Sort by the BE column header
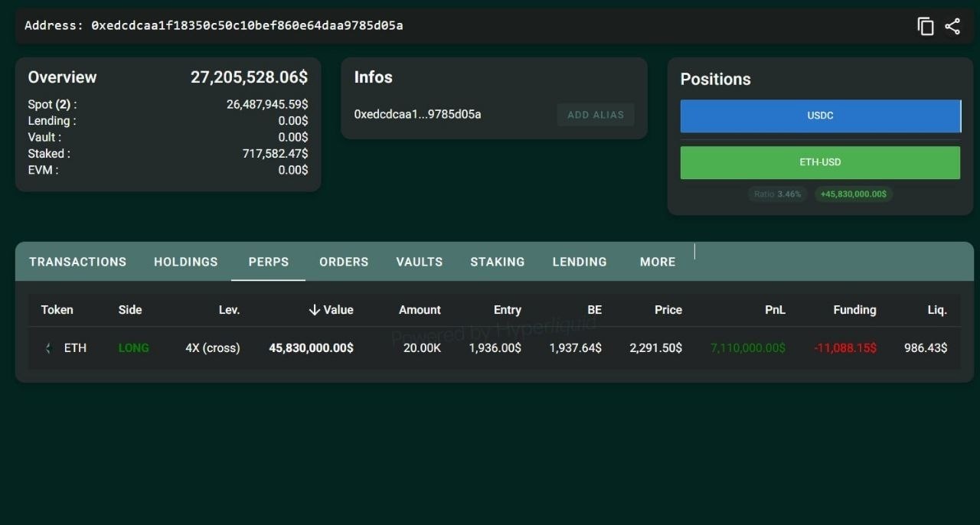980x525 pixels. click(594, 310)
